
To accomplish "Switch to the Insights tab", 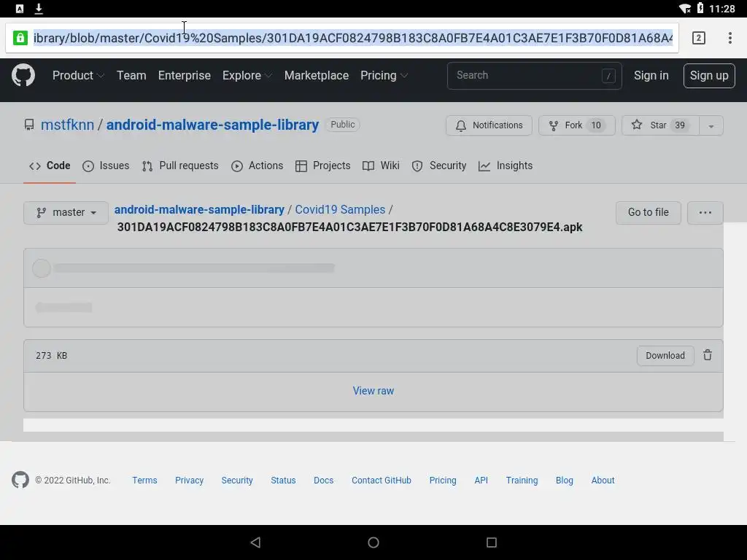I will pos(505,166).
